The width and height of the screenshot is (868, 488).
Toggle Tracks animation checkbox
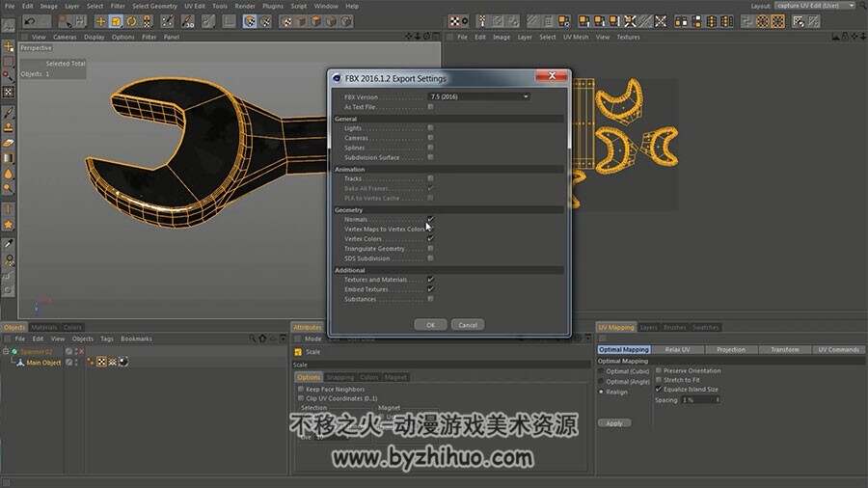[x=430, y=178]
